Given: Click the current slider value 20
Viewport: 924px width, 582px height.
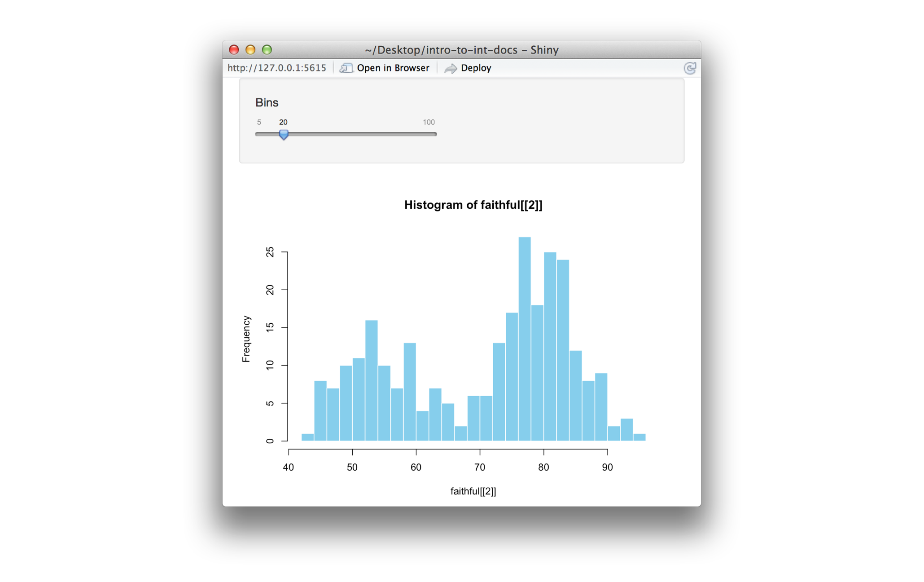Looking at the screenshot, I should click(283, 122).
